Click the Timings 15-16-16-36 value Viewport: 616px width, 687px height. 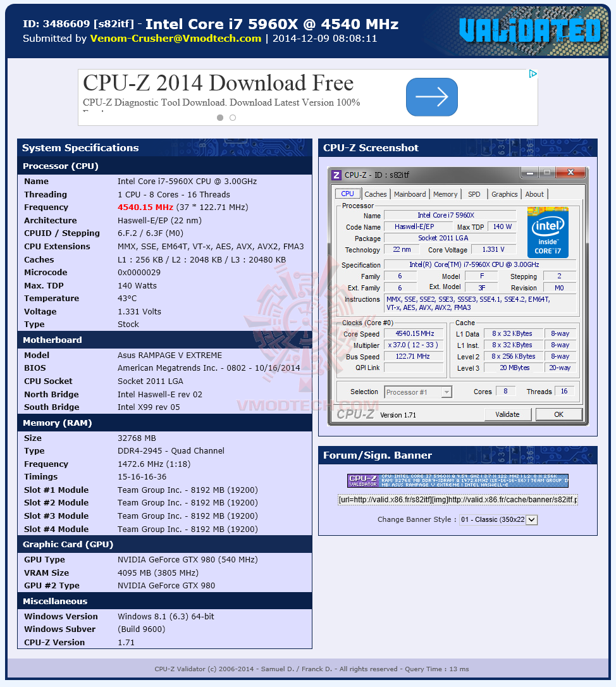click(142, 477)
